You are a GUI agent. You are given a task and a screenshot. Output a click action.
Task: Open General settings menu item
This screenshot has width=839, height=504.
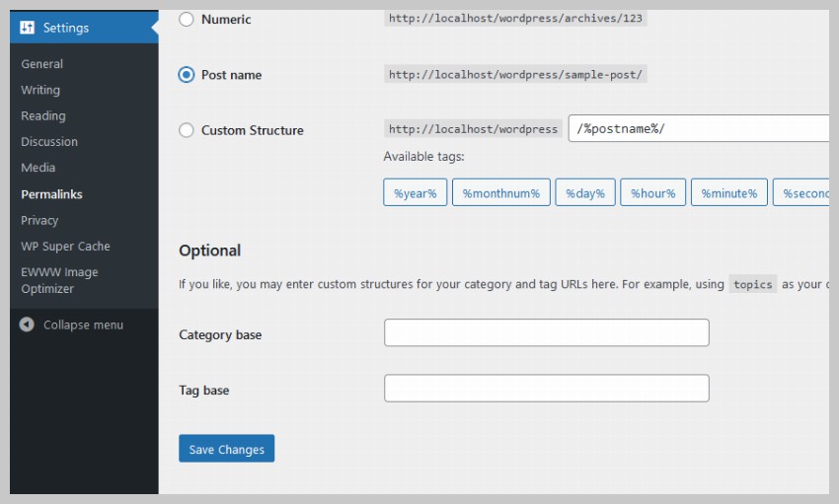(41, 64)
